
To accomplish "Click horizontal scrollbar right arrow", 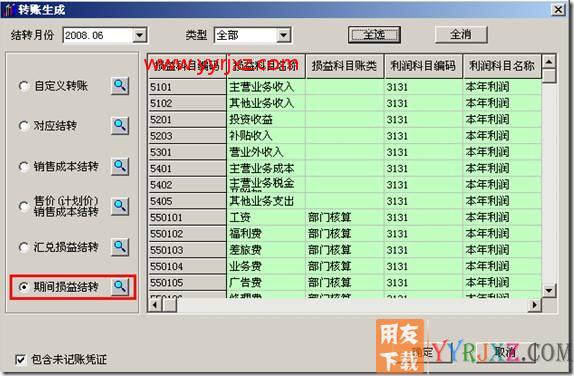I will (534, 304).
